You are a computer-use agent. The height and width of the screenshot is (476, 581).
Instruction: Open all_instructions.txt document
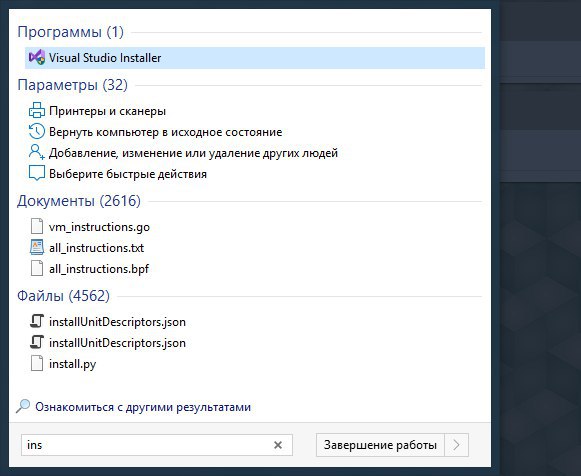tap(96, 248)
